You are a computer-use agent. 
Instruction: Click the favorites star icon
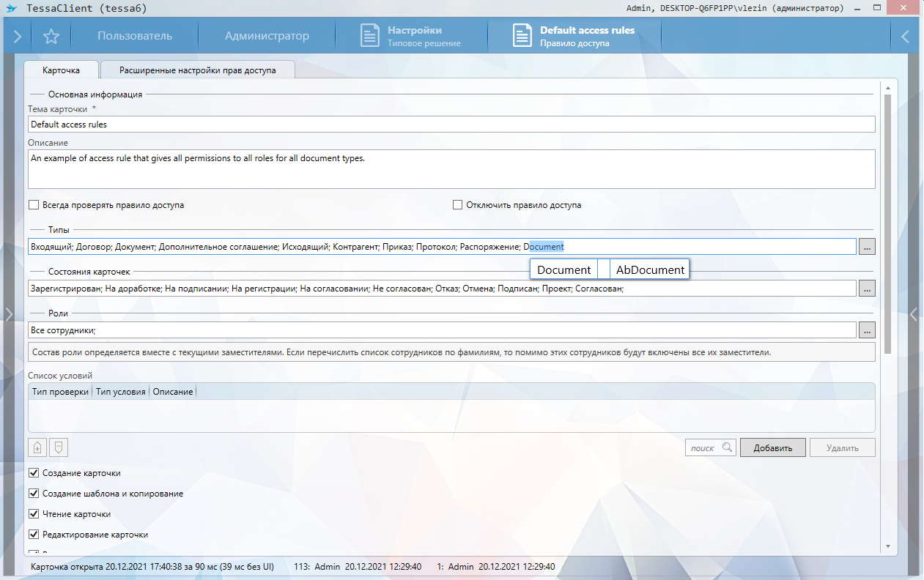(51, 36)
